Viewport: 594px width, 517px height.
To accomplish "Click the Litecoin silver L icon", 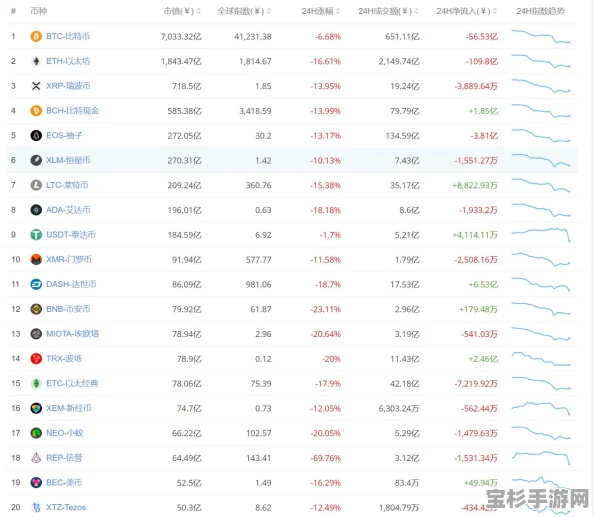I will [x=36, y=185].
